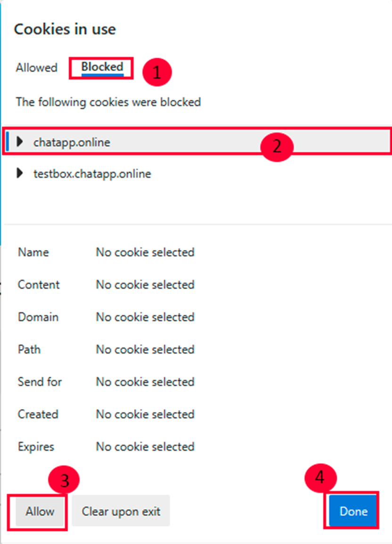
Task: Click the Domain field value text
Action: [x=145, y=317]
